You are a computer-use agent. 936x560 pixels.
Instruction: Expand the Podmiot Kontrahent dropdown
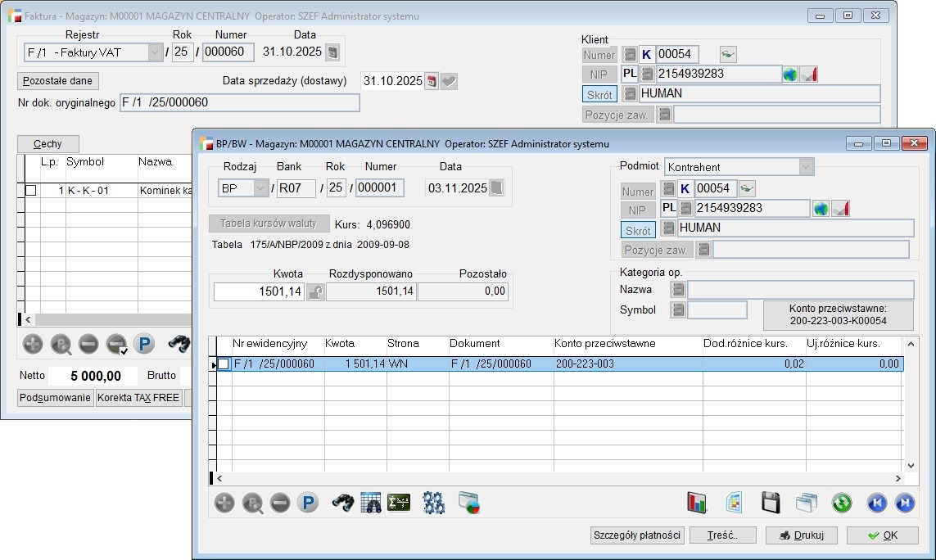pyautogui.click(x=806, y=167)
